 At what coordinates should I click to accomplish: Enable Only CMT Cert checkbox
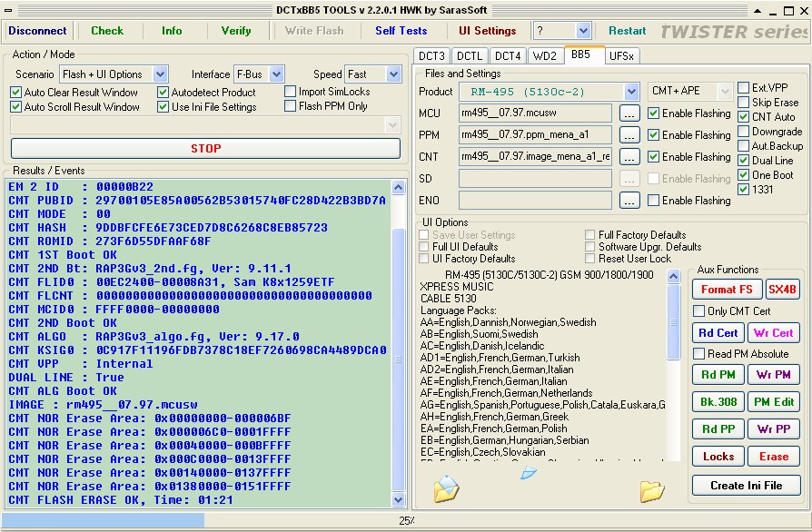[x=699, y=311]
